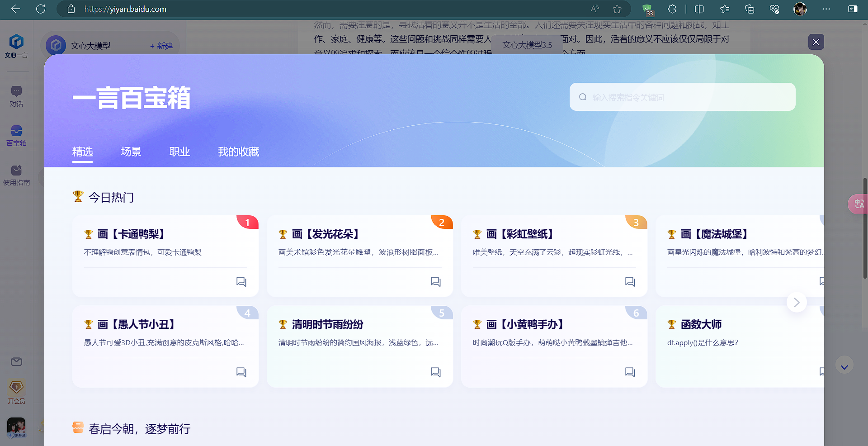Use the chat icon on 清明时节雨纷纷 card
Screen dimensions: 868x446
click(436, 372)
